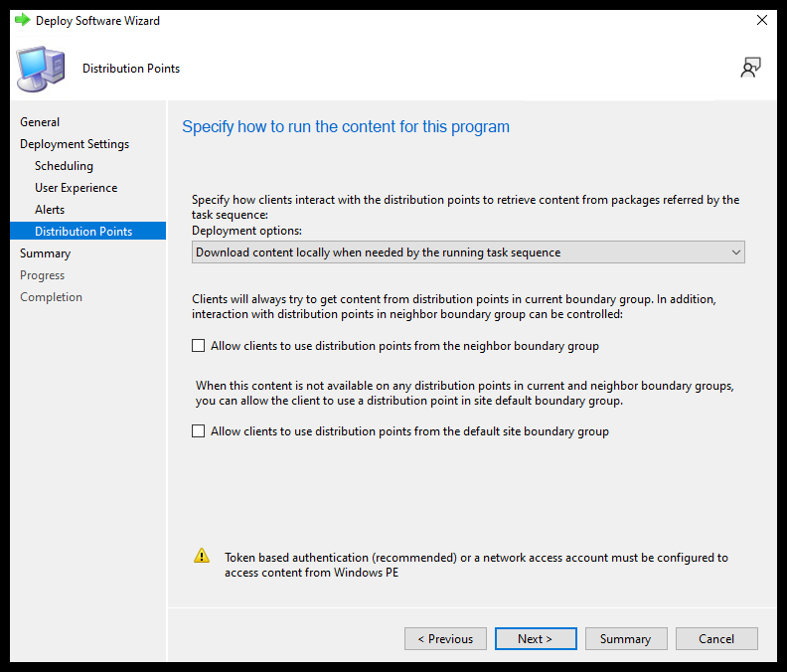Screen dimensions: 787x672
Task: Click the computer icon in the header
Action: (42, 68)
